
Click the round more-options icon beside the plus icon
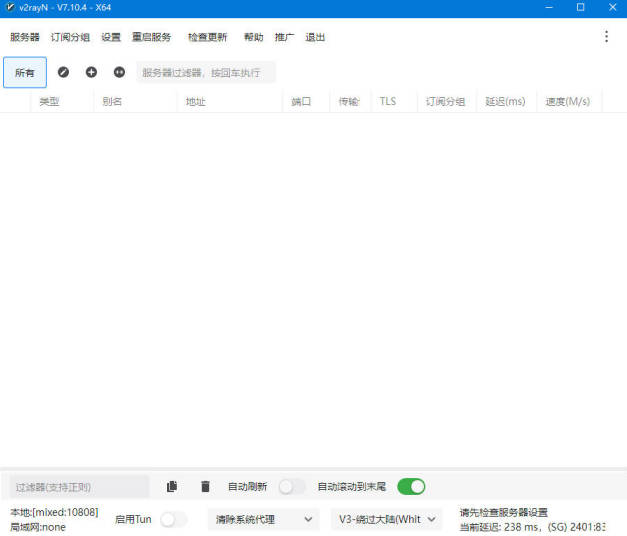(x=119, y=72)
